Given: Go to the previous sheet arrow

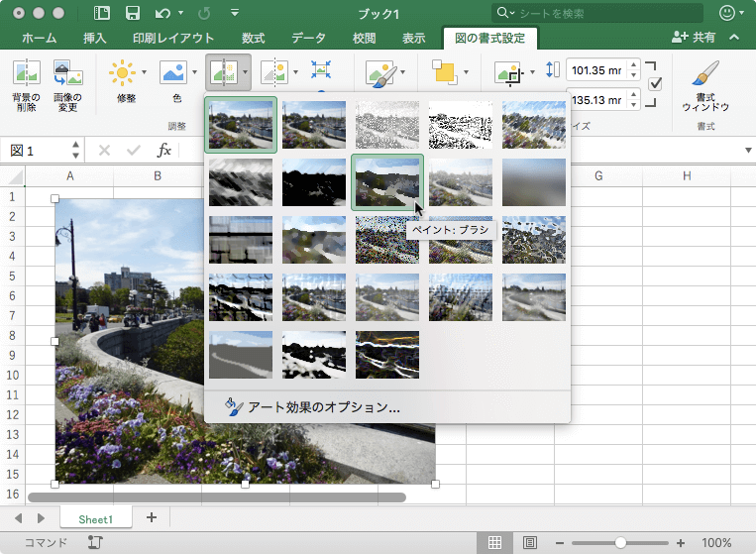Looking at the screenshot, I should pos(18,518).
